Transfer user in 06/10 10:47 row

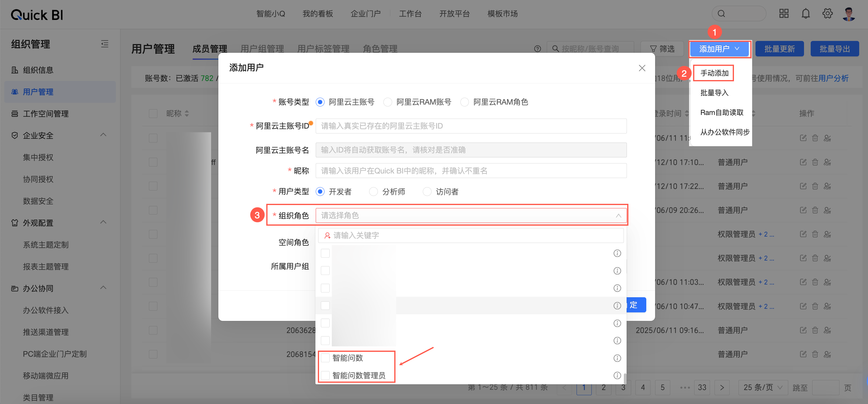(827, 306)
